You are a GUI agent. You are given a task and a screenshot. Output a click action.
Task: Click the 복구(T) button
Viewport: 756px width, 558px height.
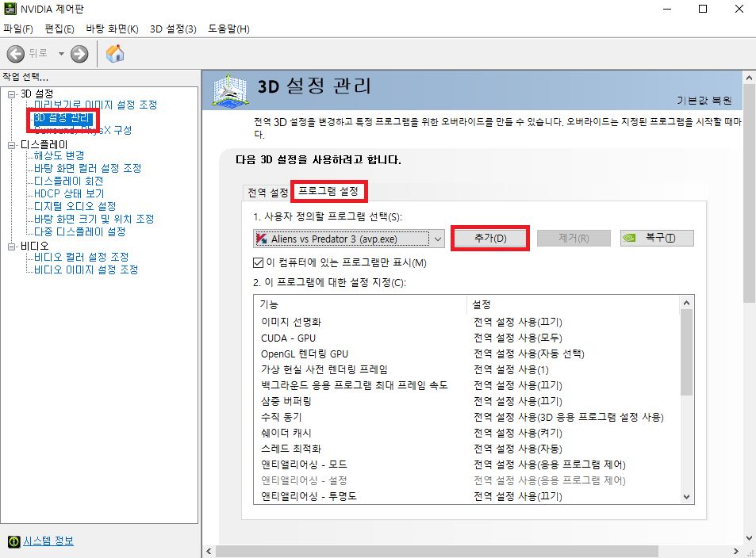tap(657, 238)
